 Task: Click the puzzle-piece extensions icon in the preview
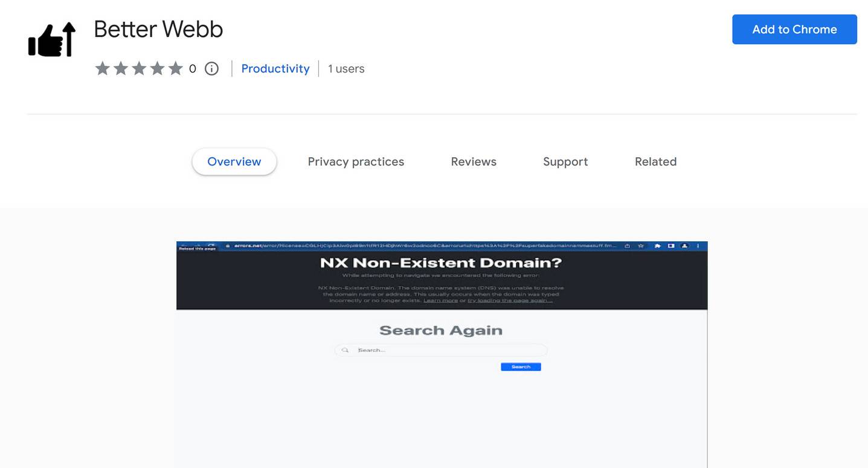(657, 246)
